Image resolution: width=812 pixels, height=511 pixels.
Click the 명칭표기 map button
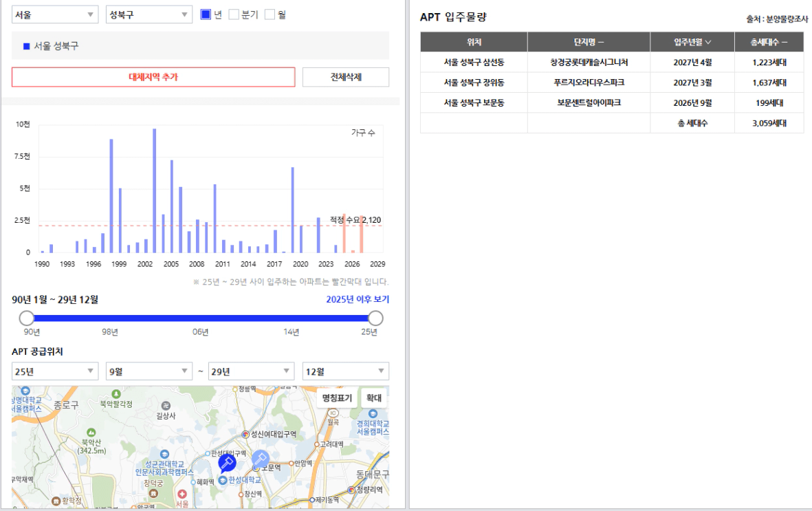(x=337, y=398)
